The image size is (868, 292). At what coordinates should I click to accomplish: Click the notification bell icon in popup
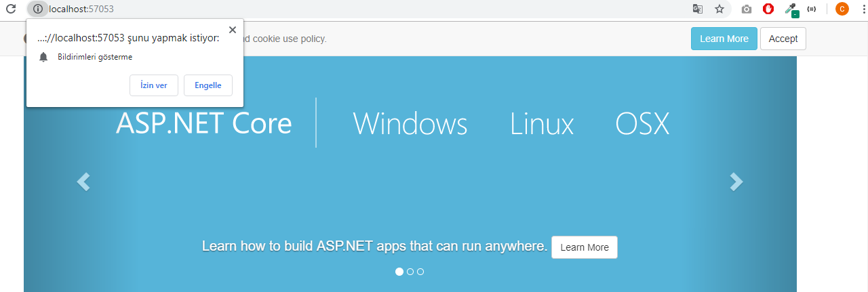click(44, 58)
